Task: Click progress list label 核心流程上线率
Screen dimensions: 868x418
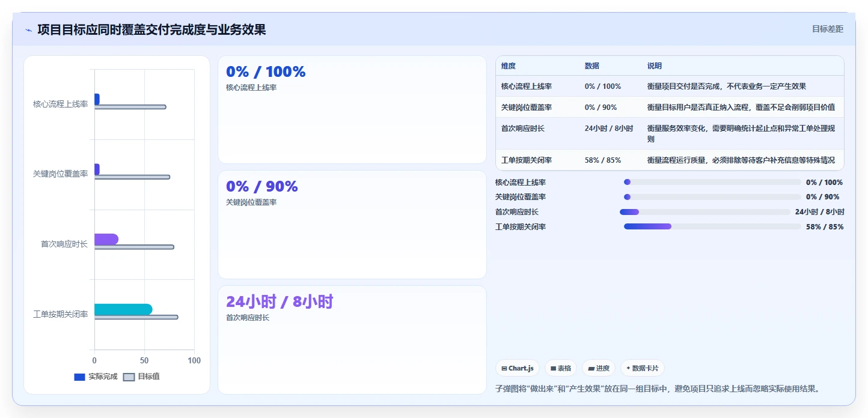Action: coord(521,183)
